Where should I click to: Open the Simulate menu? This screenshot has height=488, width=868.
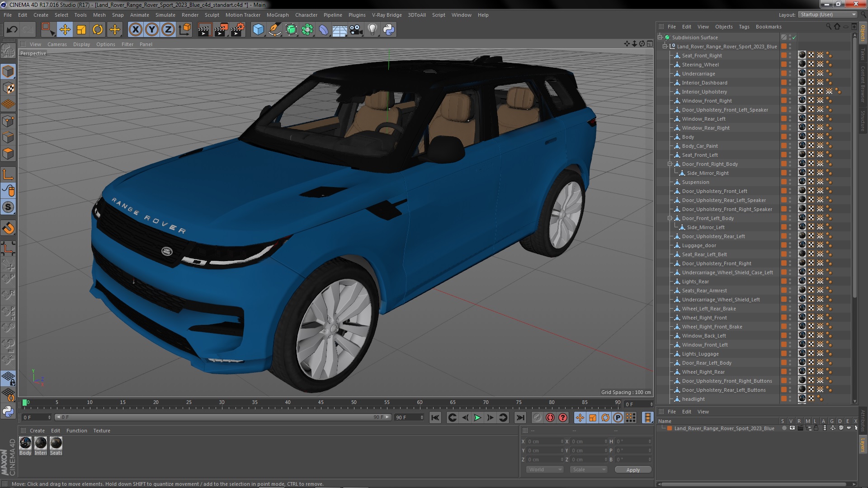165,15
